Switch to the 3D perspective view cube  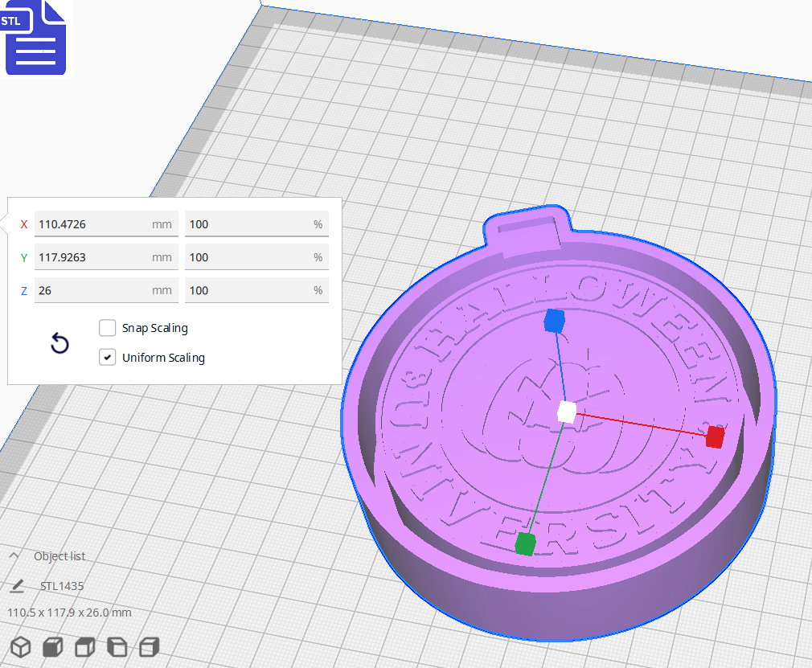[21, 647]
